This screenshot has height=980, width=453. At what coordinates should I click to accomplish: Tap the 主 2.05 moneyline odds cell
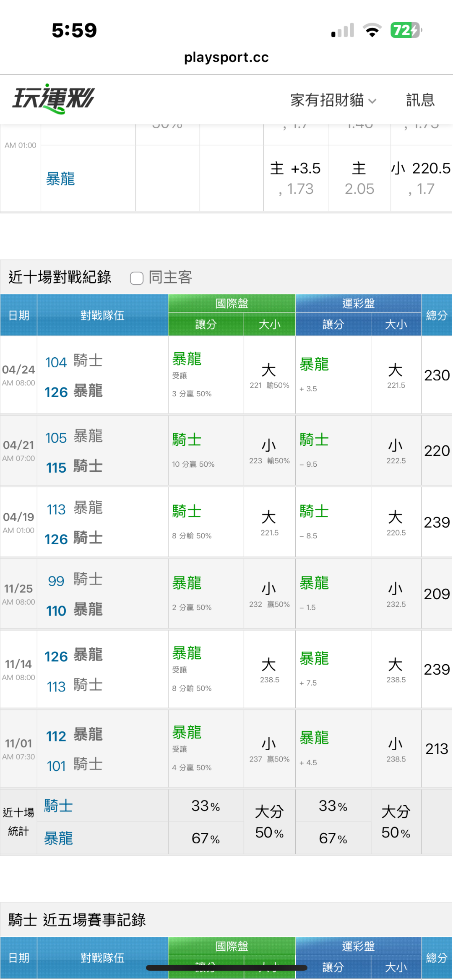tap(359, 179)
